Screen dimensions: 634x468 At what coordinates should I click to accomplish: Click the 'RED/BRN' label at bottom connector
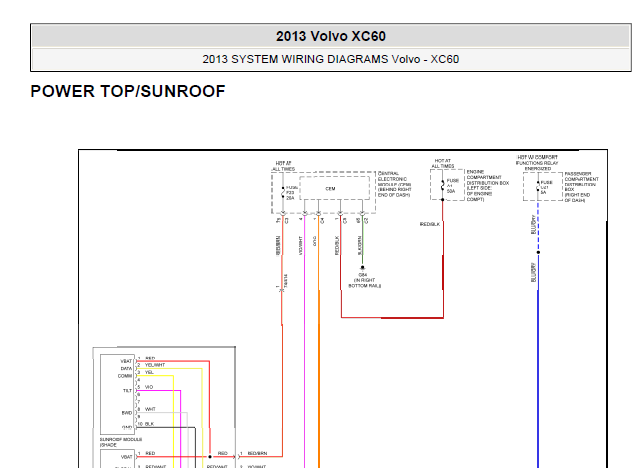coord(257,453)
